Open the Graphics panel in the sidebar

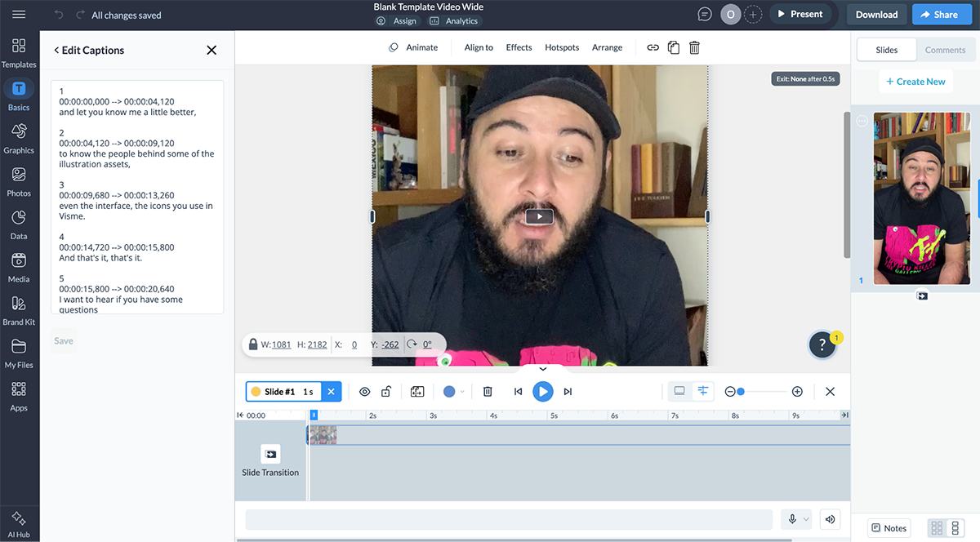coord(19,138)
